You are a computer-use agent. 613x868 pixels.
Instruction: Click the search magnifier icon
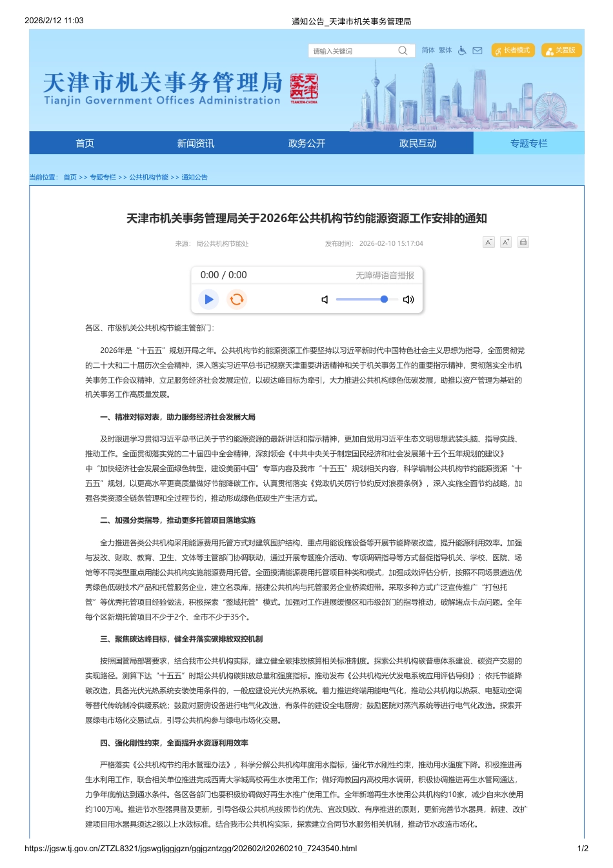click(x=403, y=50)
